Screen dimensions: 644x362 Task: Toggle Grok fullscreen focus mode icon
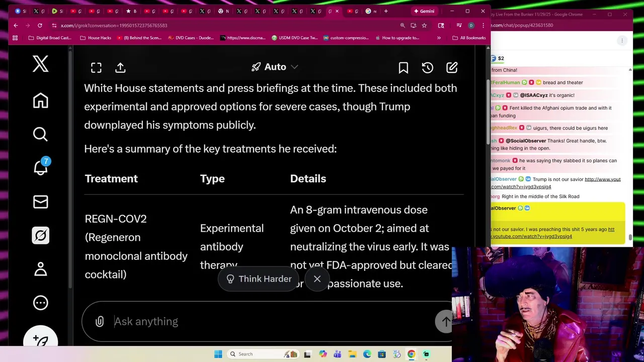[x=96, y=68]
